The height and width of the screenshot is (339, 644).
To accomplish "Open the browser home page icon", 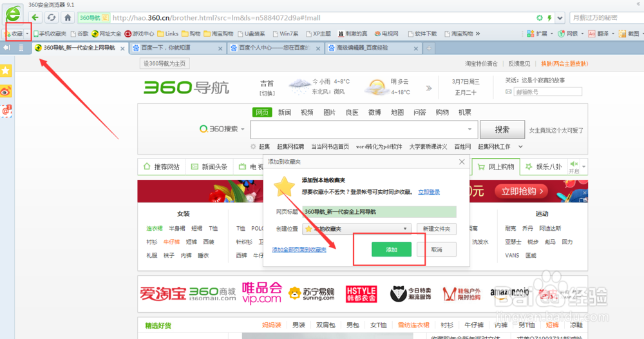I will 68,17.
